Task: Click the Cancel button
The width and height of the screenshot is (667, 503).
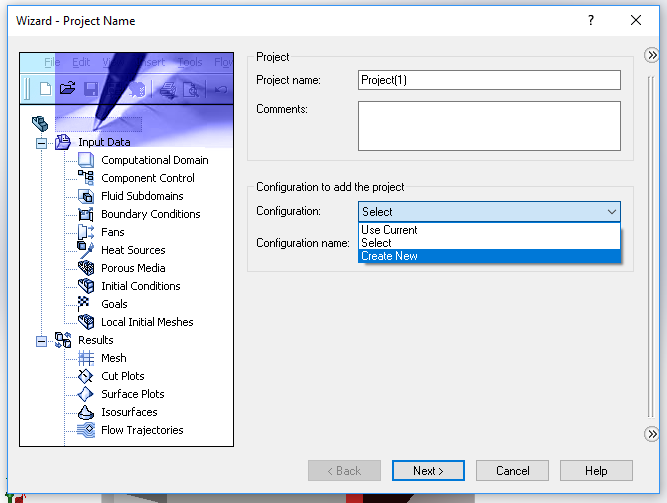Action: (x=512, y=470)
